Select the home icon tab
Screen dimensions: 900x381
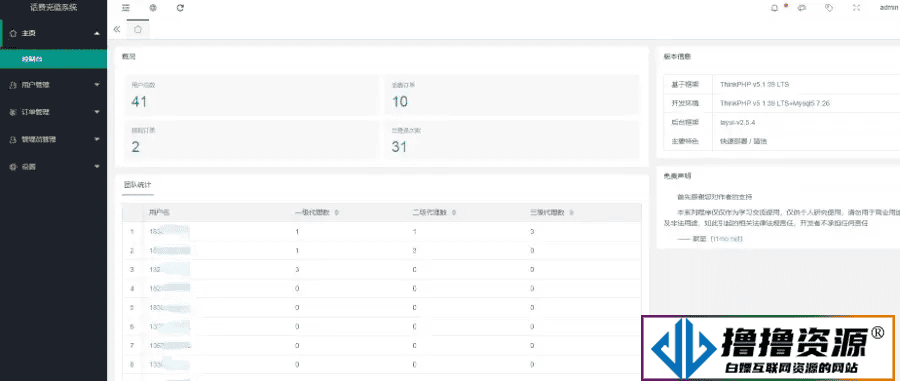pyautogui.click(x=138, y=29)
